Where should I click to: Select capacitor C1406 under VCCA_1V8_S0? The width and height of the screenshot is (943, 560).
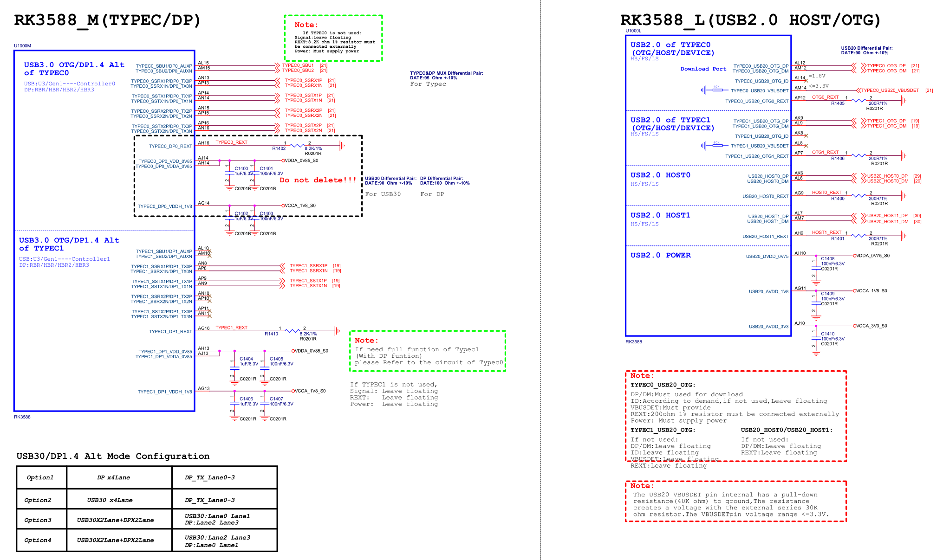pyautogui.click(x=234, y=404)
